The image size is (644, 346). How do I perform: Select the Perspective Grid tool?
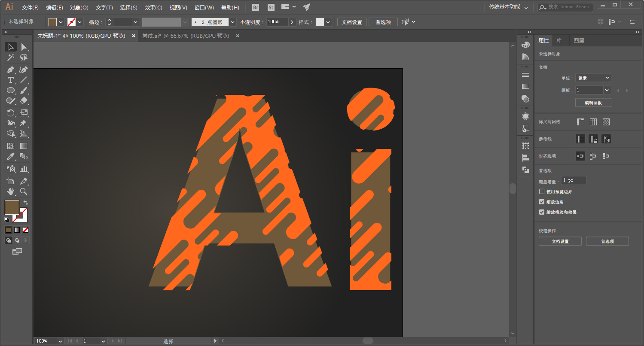pos(24,134)
